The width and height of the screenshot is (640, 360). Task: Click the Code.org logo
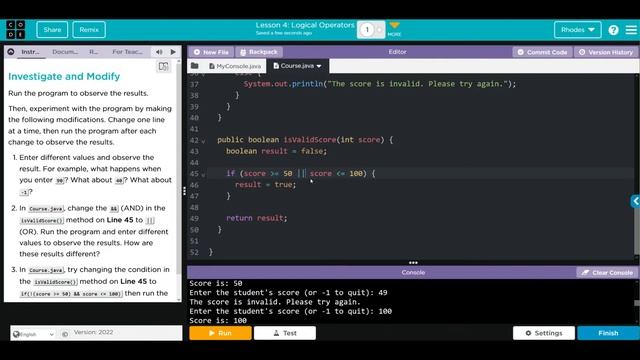point(16,30)
